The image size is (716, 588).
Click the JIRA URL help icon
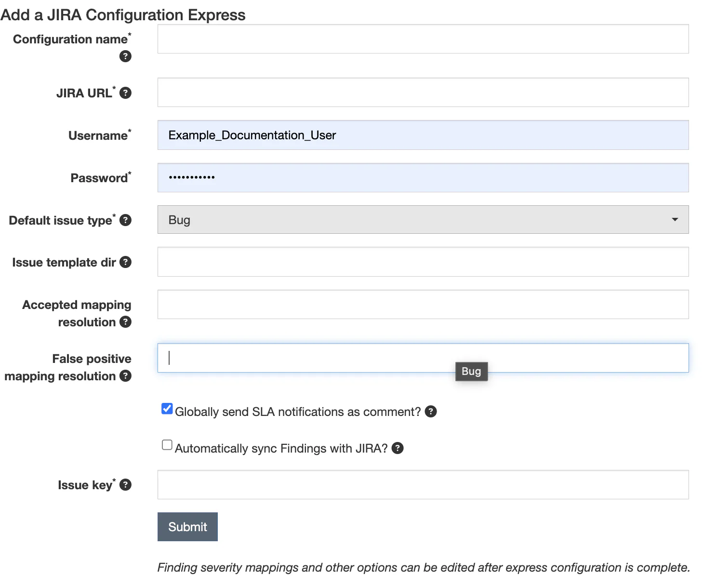(x=125, y=93)
